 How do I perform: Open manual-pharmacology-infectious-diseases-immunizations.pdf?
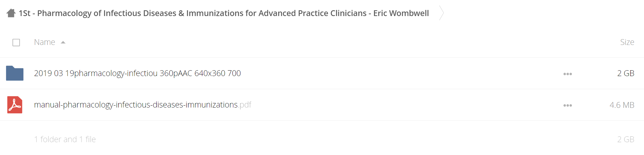[x=143, y=105]
